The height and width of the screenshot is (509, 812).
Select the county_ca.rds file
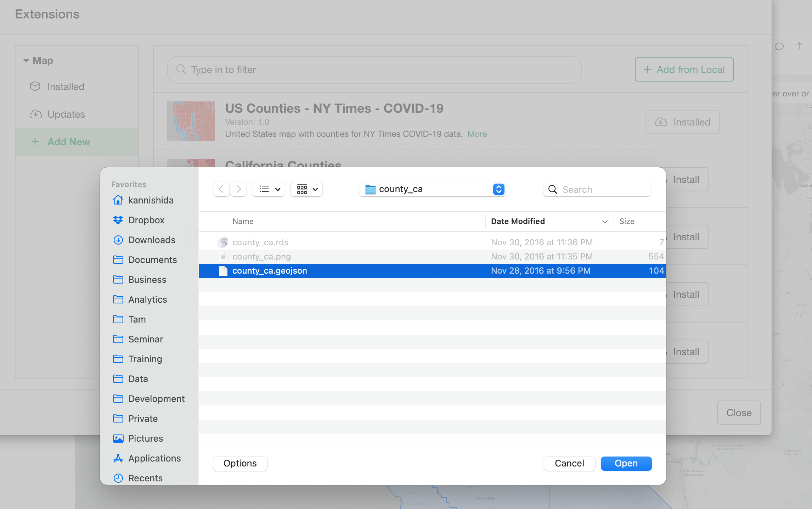pyautogui.click(x=432, y=242)
